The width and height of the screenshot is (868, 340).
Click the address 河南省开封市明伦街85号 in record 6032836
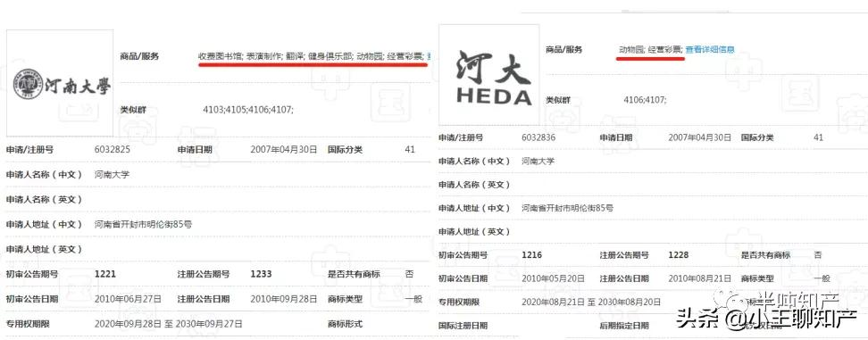point(567,209)
